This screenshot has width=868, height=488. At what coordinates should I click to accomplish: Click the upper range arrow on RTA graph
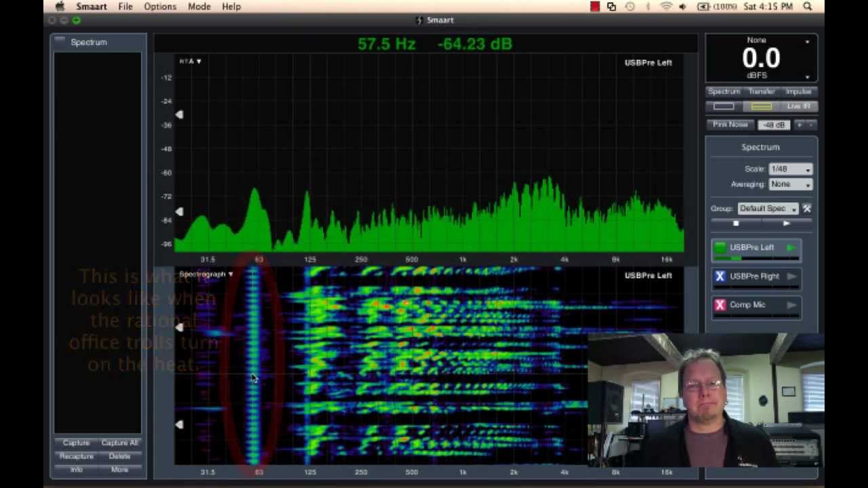click(179, 115)
